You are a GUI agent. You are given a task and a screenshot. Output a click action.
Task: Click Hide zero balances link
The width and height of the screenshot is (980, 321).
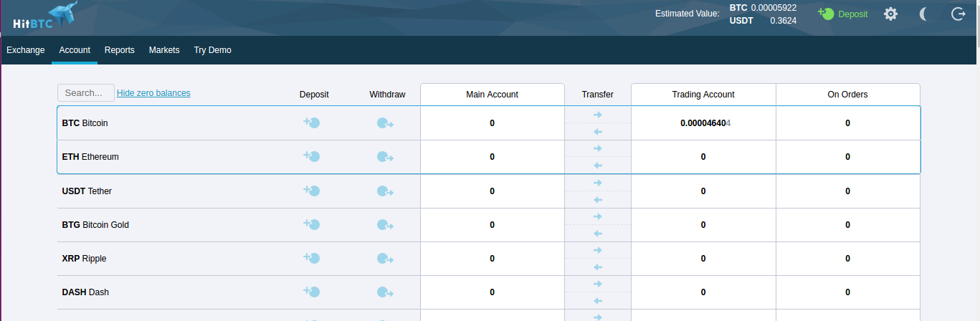[x=153, y=93]
